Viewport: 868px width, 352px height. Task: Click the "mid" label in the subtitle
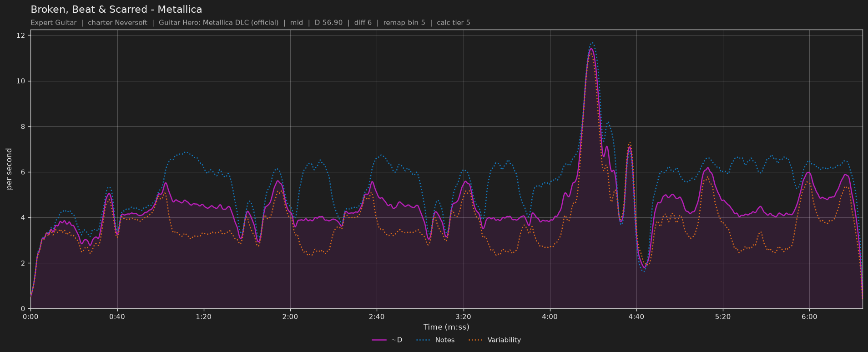coord(297,23)
